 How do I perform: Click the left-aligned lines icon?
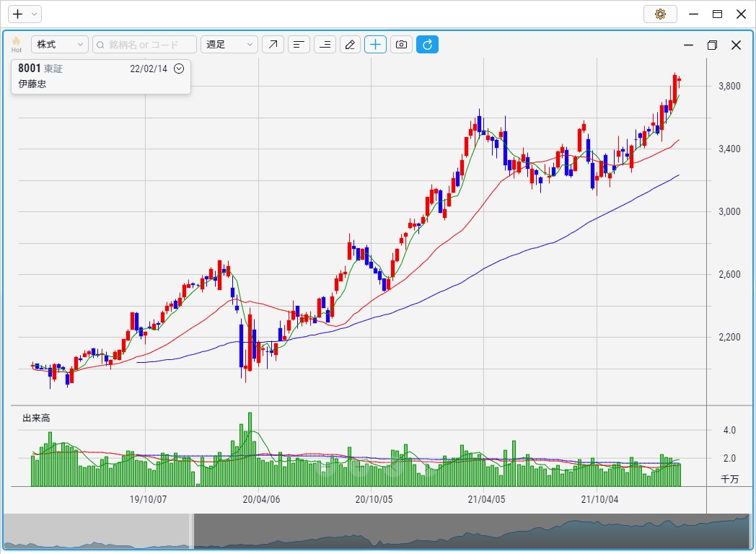point(299,45)
